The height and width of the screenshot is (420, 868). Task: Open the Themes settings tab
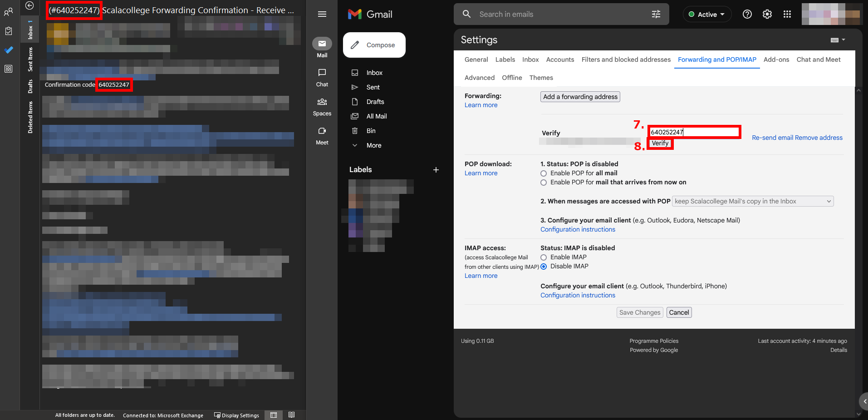pos(541,78)
